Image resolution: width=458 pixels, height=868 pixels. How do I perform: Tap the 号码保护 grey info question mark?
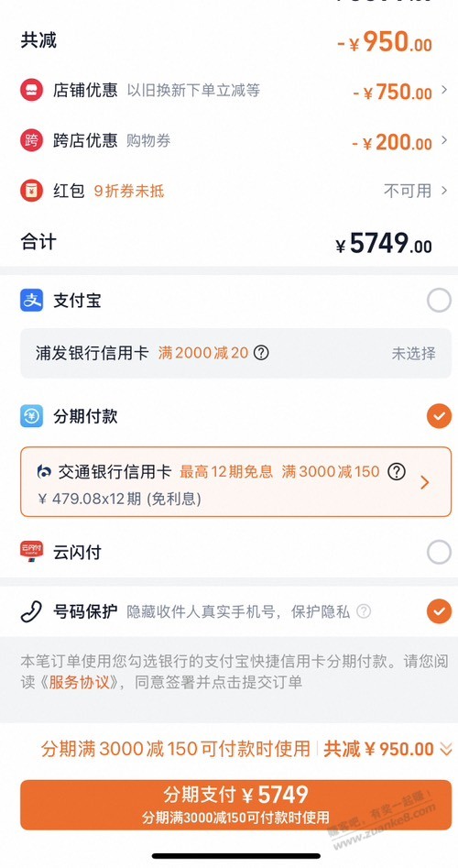[364, 611]
